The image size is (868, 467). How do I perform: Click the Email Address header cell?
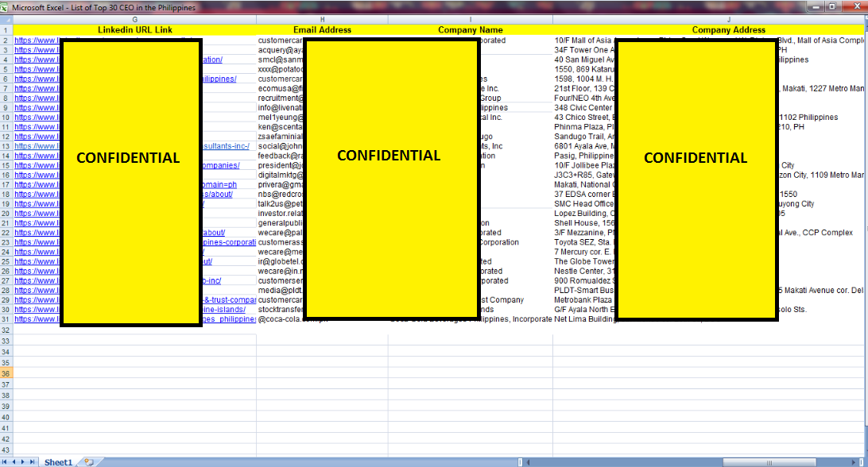(322, 30)
